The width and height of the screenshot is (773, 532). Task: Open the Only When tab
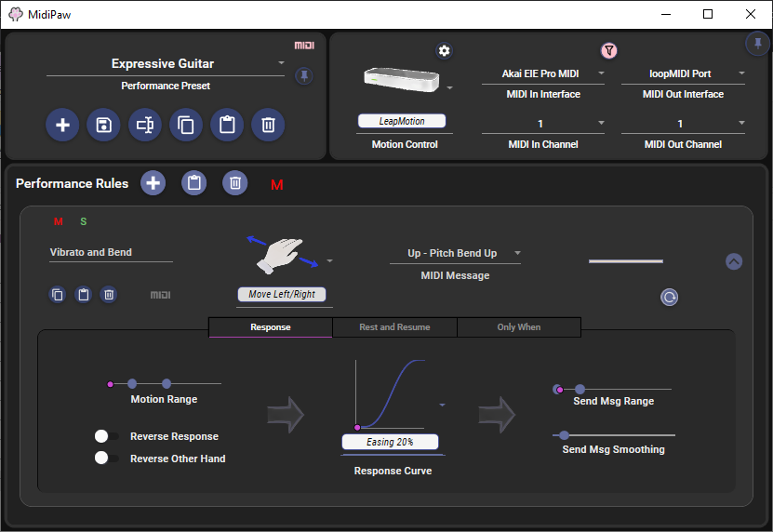[518, 327]
